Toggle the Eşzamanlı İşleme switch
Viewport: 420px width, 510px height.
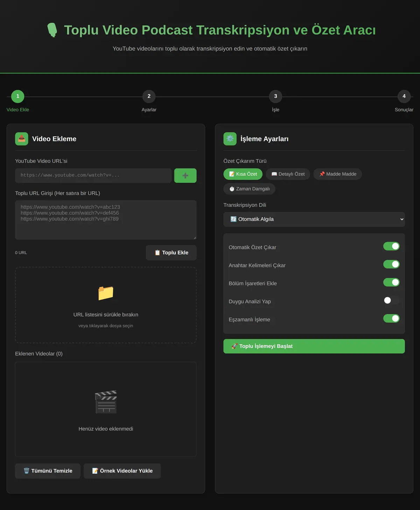coord(391,319)
